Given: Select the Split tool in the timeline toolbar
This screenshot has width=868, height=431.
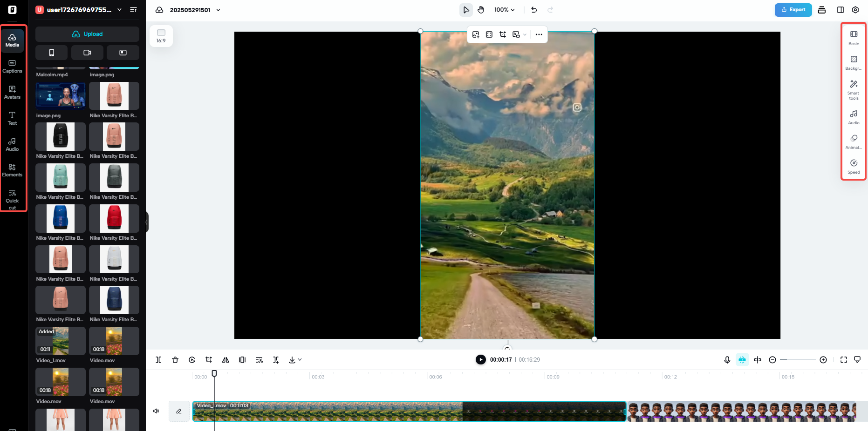Looking at the screenshot, I should tap(158, 360).
